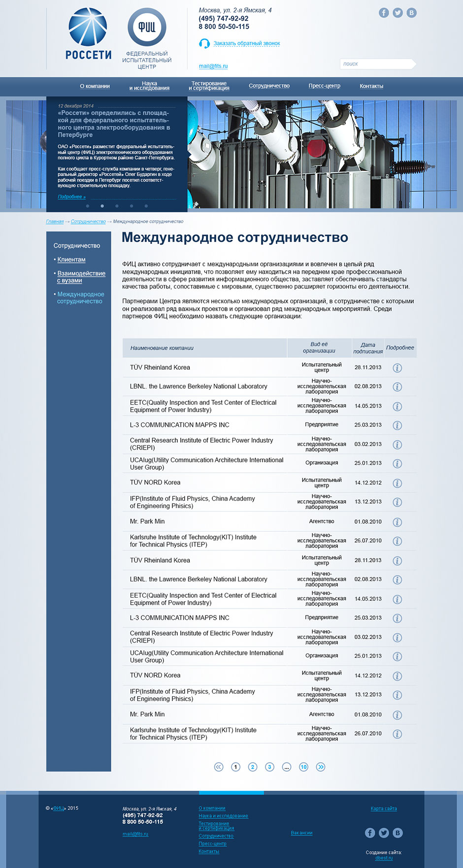Open info icon for first IFP row
Viewport: 463px width, 868px height.
tap(397, 502)
